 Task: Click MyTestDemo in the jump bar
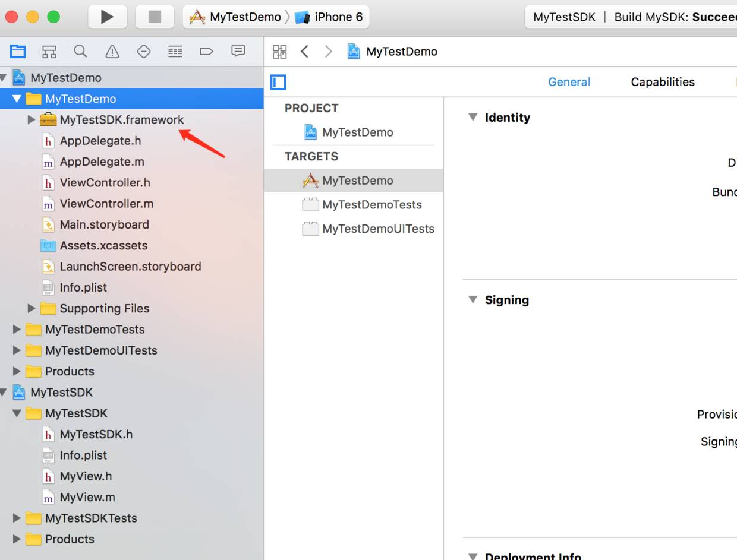pos(393,52)
